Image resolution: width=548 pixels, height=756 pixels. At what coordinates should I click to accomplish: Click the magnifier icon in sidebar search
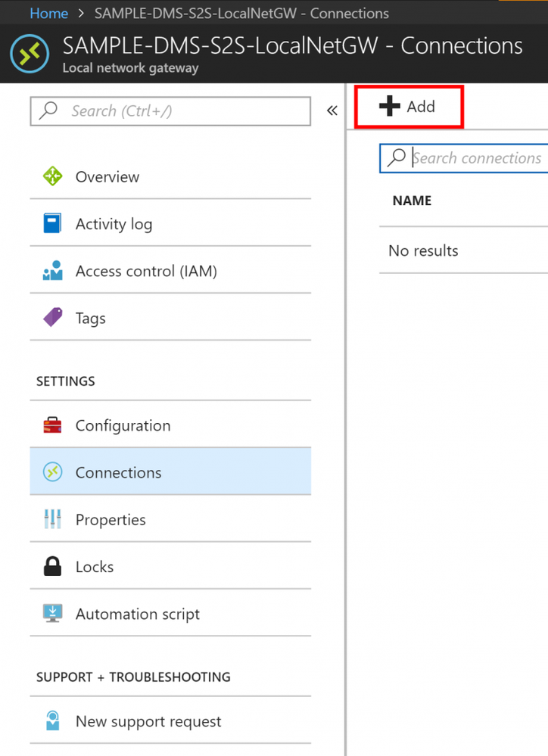48,110
